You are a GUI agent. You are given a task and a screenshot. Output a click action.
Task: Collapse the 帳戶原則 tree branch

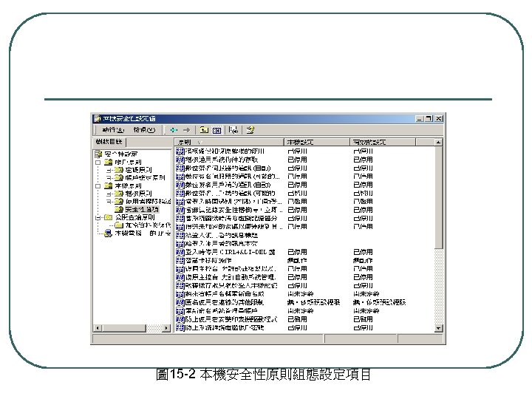click(98, 162)
